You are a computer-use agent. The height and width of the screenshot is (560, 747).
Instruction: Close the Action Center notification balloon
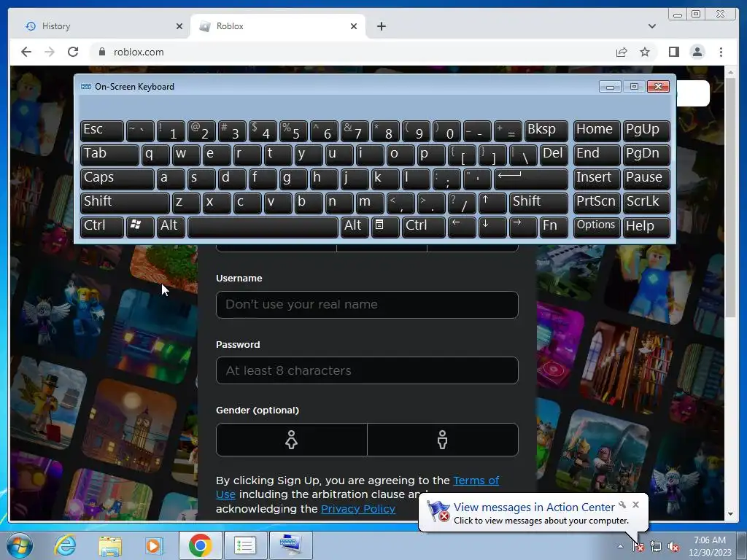coord(635,505)
